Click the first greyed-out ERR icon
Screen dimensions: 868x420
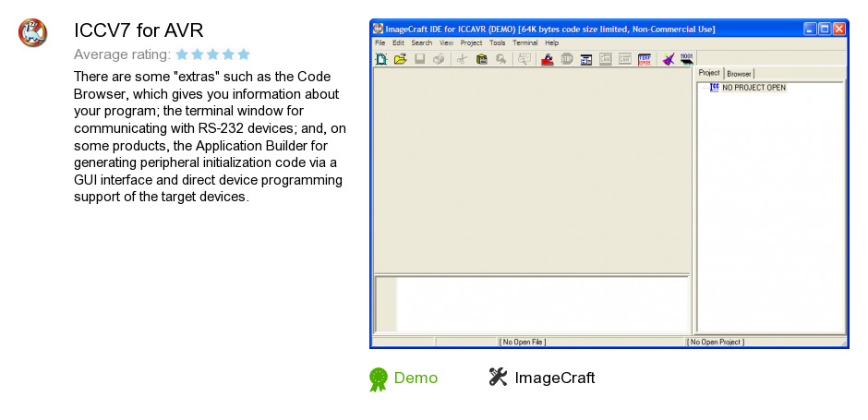(x=606, y=59)
